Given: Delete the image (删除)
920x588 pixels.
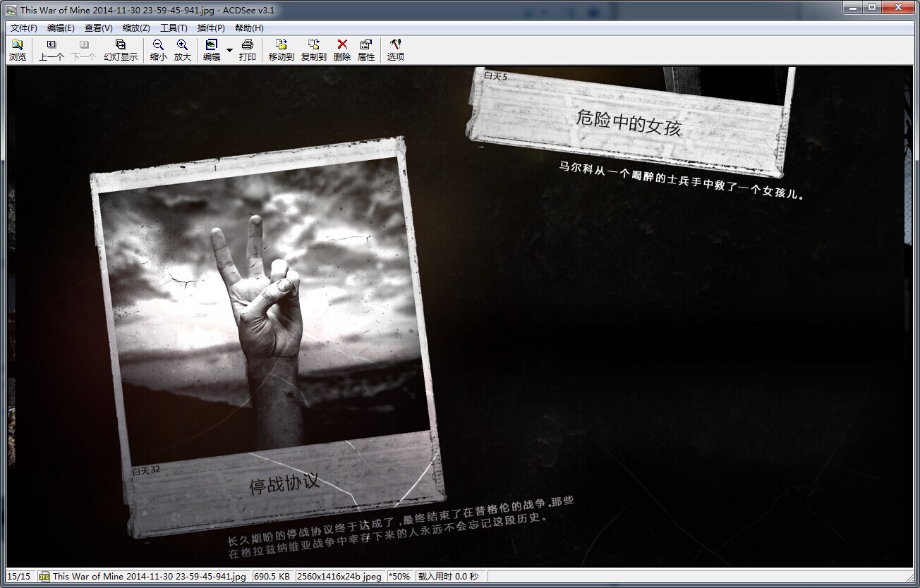Looking at the screenshot, I should pyautogui.click(x=342, y=50).
